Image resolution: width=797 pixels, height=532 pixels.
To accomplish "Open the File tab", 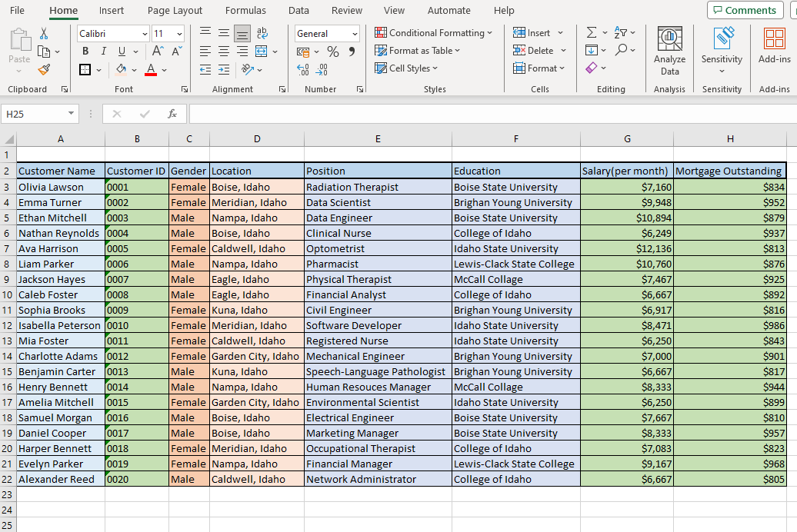I will coord(17,10).
